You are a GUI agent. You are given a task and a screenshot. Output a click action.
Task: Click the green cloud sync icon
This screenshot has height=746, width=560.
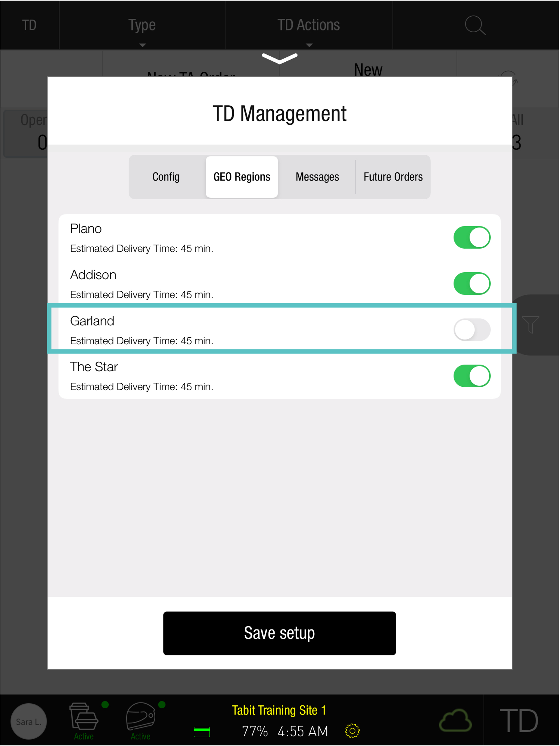(x=456, y=720)
